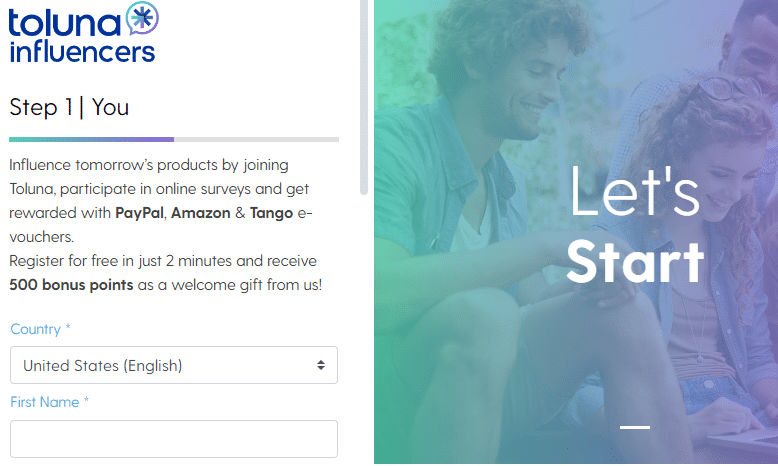Click the bold Tango text
This screenshot has width=778, height=466.
[271, 212]
